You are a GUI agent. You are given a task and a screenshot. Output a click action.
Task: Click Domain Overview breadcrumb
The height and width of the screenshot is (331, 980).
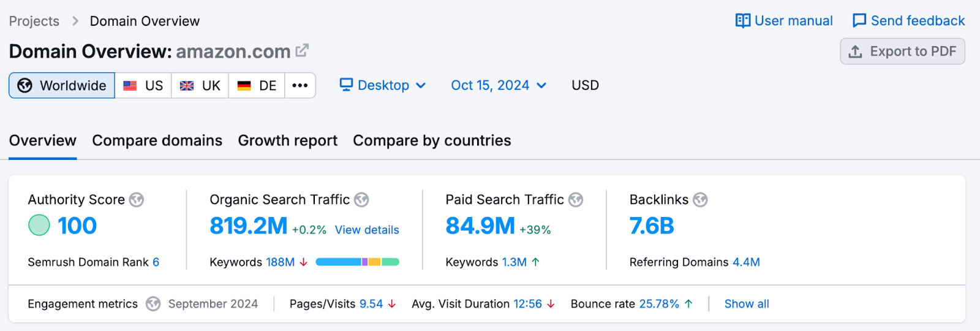click(x=145, y=21)
